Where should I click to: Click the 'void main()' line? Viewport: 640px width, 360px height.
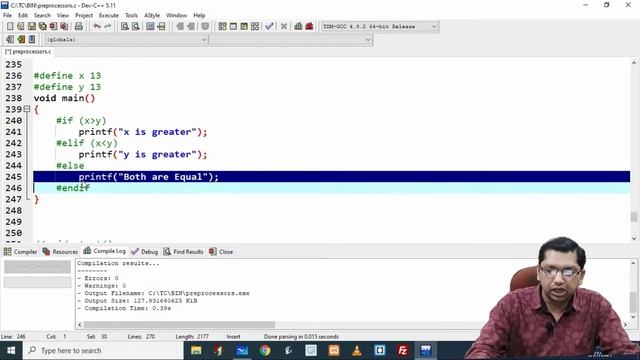coord(64,98)
